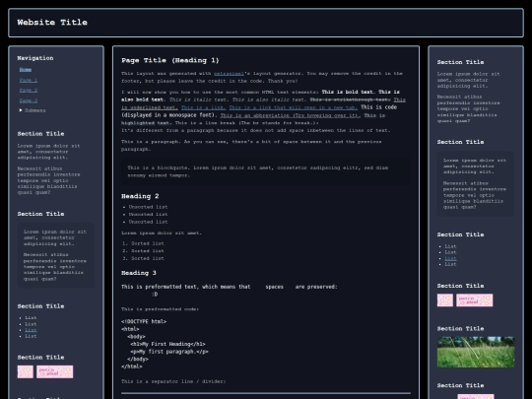Click the wide petrapixel badge in left sidebar
This screenshot has width=532, height=399.
(54, 371)
